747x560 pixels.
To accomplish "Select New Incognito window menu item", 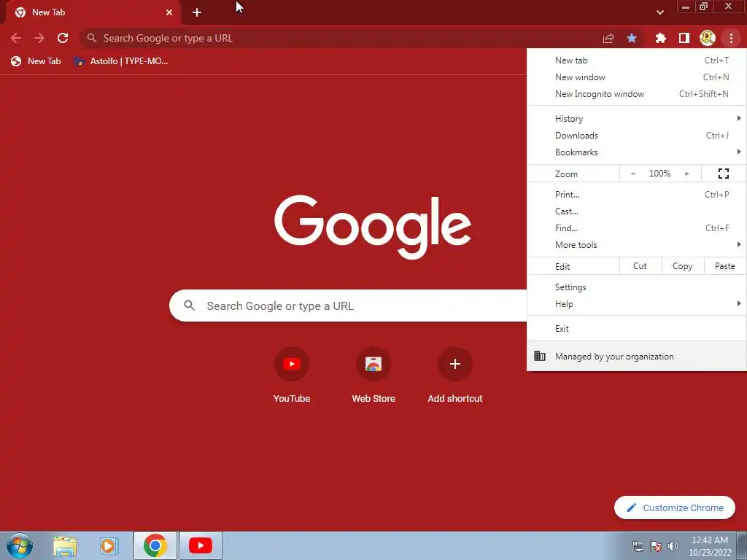I will click(x=636, y=94).
